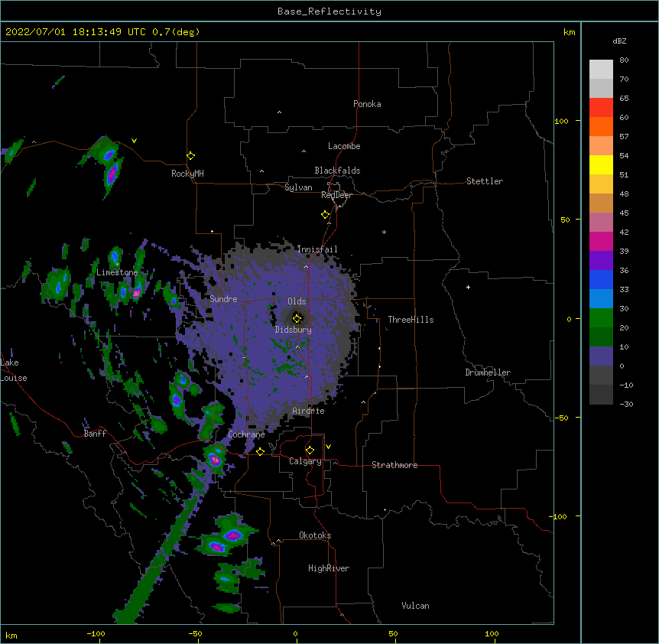
Task: Click the Drumheller label
Action: coord(488,372)
